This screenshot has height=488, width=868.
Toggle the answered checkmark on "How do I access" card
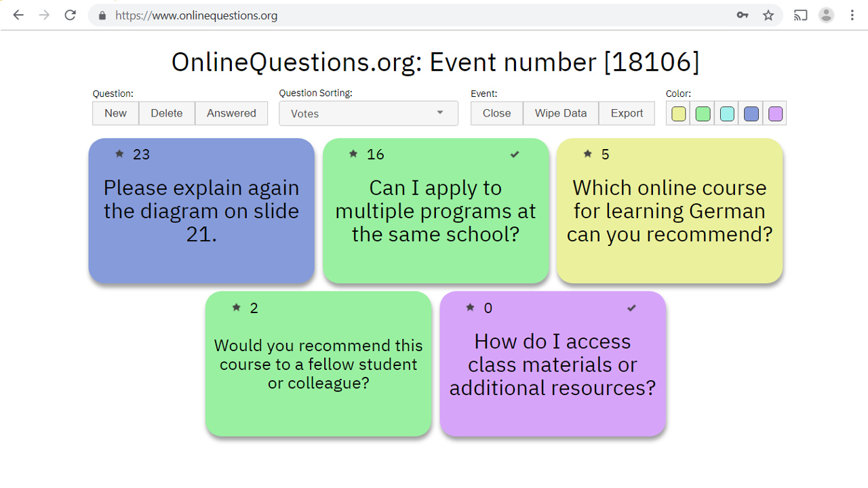pos(631,308)
